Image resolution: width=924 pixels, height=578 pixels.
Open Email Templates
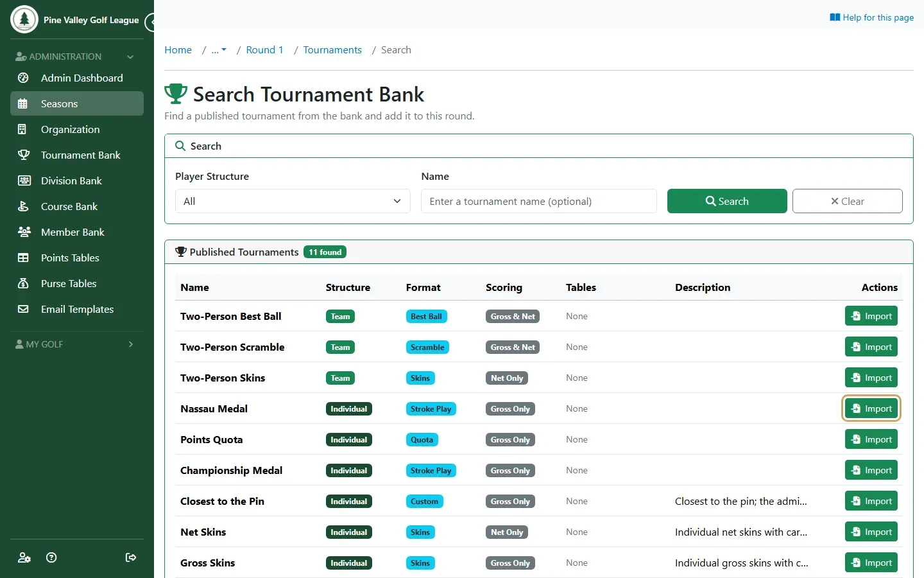click(77, 309)
